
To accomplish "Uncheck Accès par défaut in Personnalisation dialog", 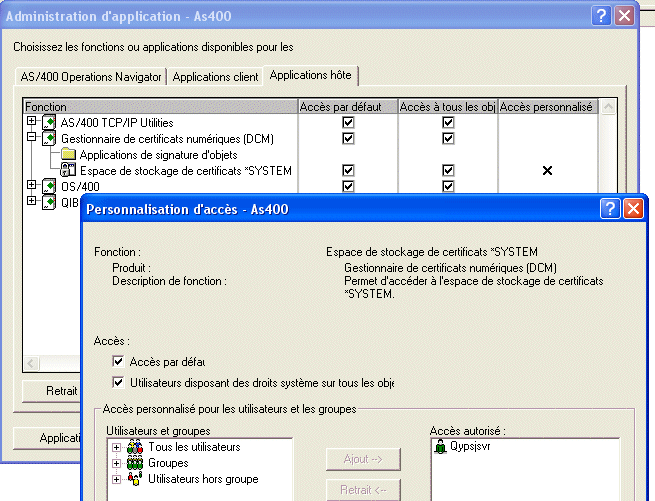I will pyautogui.click(x=118, y=361).
